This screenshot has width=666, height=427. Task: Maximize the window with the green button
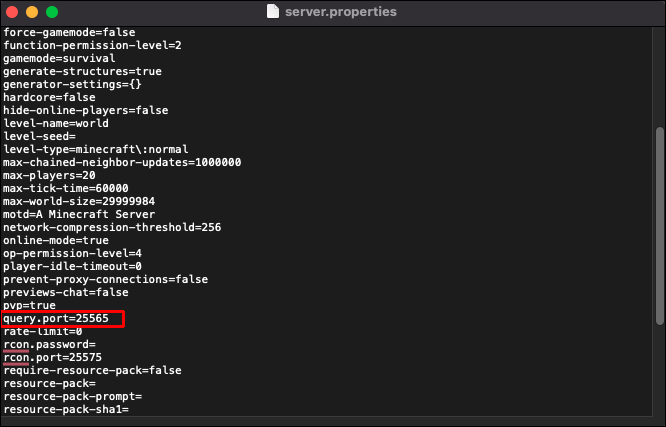[x=52, y=12]
